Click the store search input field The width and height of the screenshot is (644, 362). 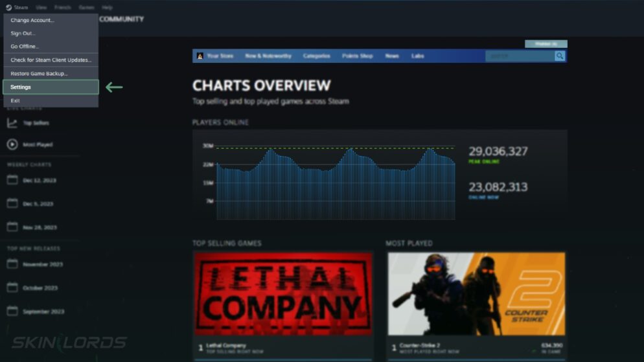tap(519, 56)
